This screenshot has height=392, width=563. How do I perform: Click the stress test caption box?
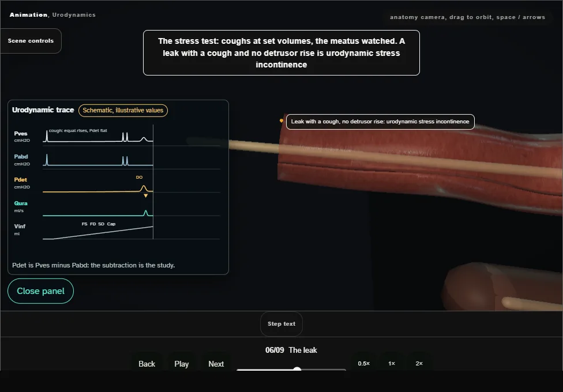[x=281, y=53]
